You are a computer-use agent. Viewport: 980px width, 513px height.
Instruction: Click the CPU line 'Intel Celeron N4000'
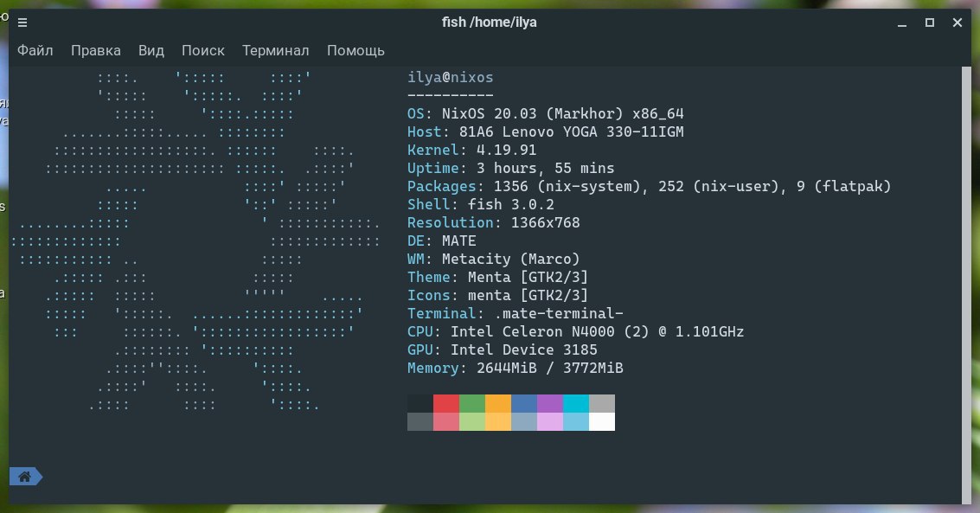[x=533, y=331]
